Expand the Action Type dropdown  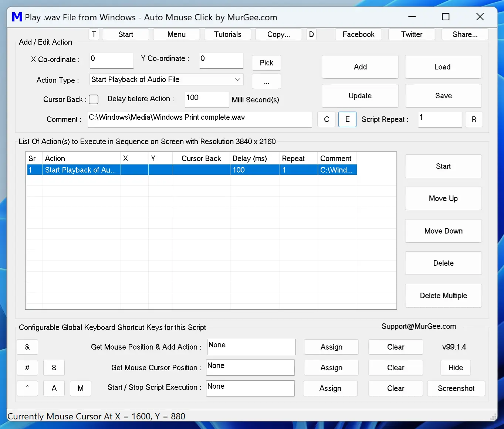(x=166, y=79)
